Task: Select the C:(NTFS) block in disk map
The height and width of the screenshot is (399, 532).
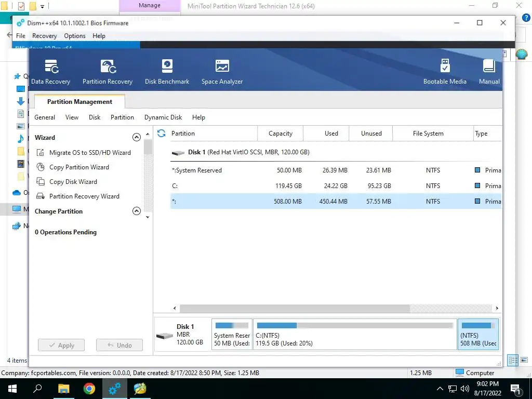Action: pyautogui.click(x=355, y=334)
